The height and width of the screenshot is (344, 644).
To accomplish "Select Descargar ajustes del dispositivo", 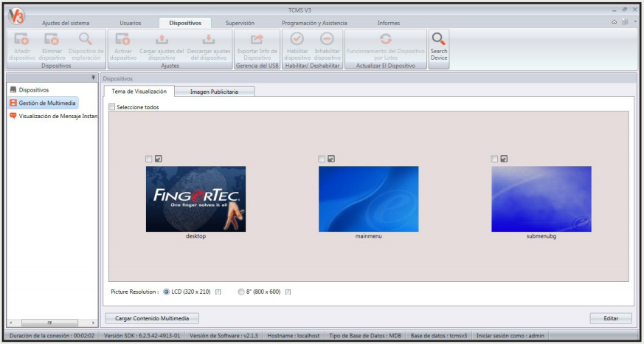I will tap(209, 46).
